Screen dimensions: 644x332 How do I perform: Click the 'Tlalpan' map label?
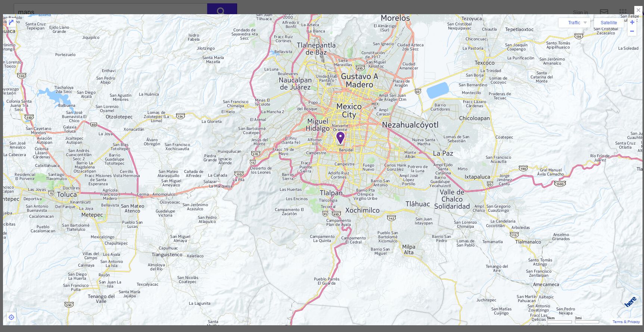coord(331,193)
